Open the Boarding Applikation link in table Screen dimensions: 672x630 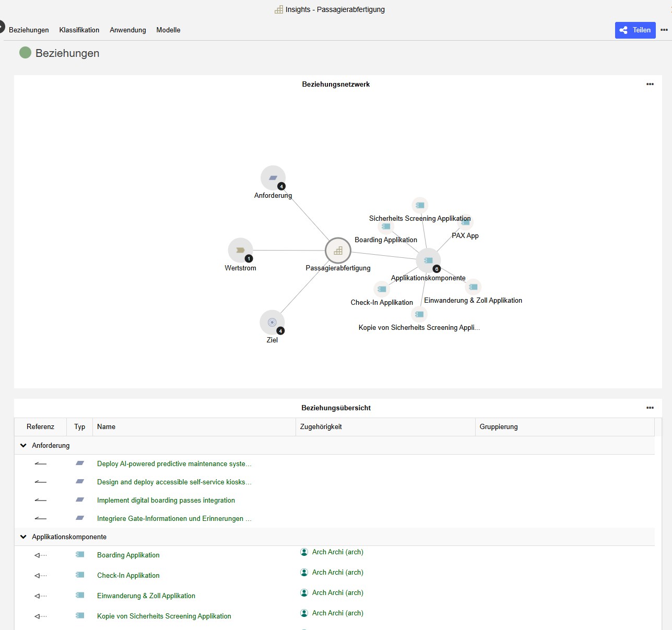(128, 555)
